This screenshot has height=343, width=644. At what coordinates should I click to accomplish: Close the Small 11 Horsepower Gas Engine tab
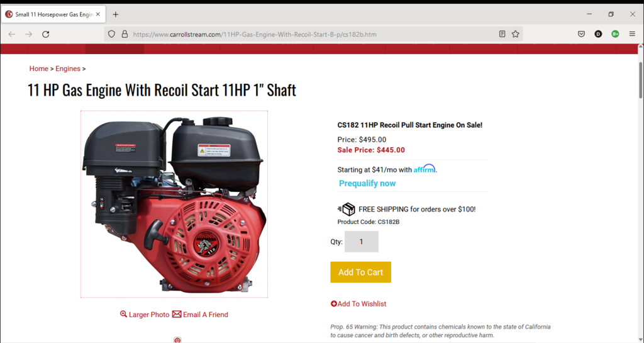[97, 14]
